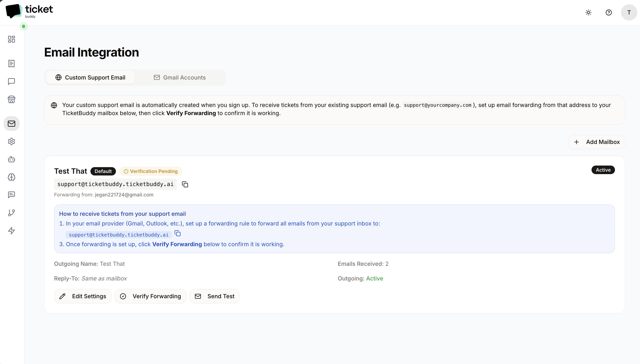640x364 pixels.
Task: Send a test email via Send Test
Action: tap(214, 296)
